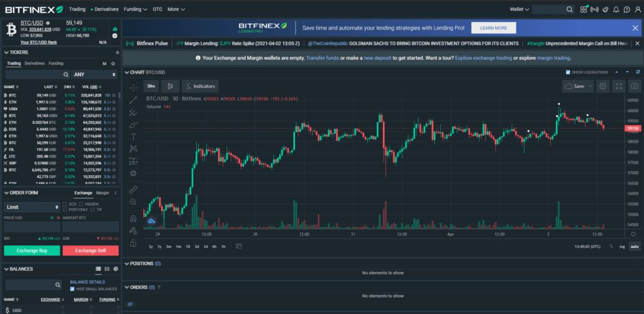Screen dimensions: 644x314
Task: Open the notifications bell
Action: (x=616, y=9)
